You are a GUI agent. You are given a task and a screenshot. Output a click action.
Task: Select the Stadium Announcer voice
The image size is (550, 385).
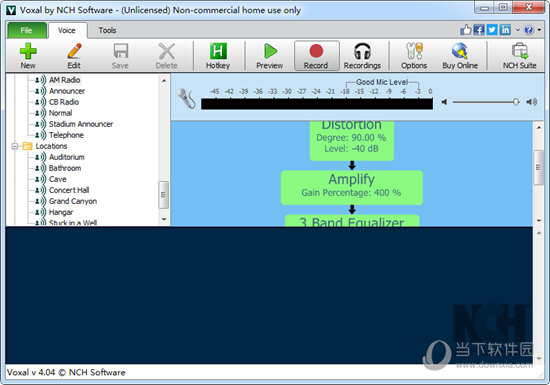(81, 124)
